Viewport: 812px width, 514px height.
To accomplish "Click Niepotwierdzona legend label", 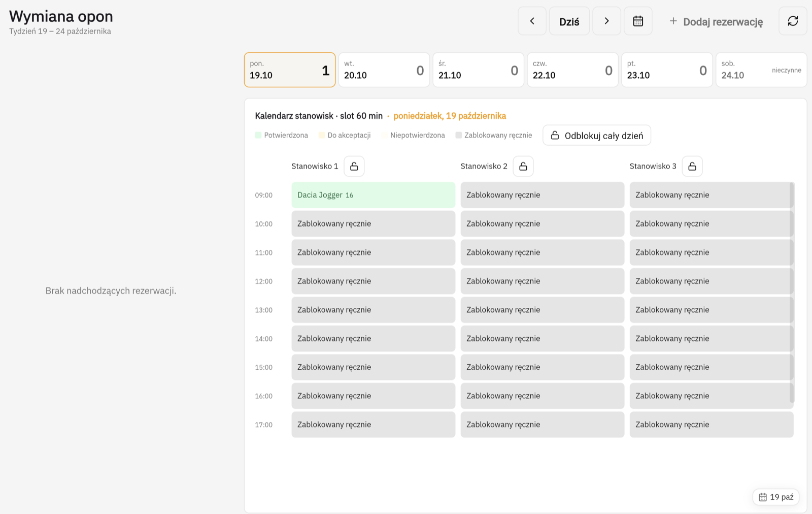I will pos(418,135).
